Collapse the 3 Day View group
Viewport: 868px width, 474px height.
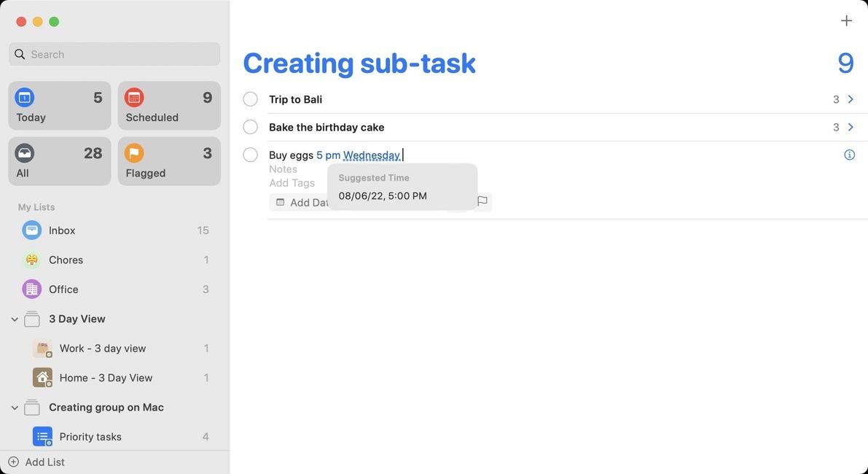15,319
